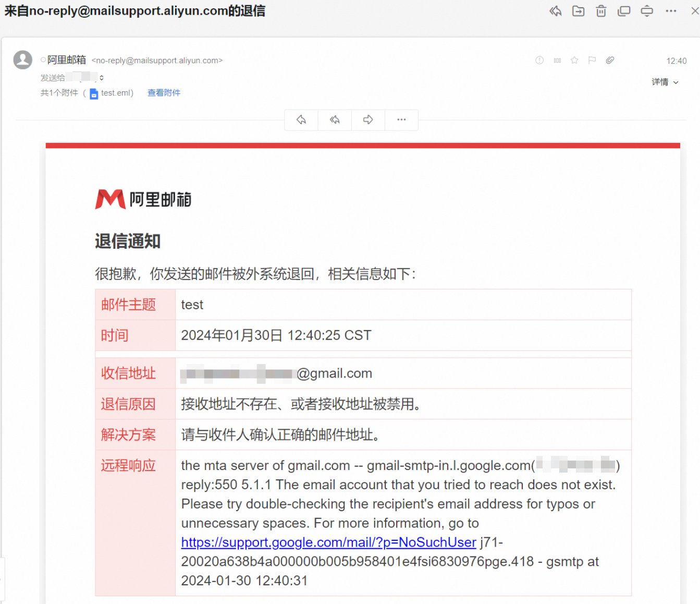Open the Google support NoSuchUser link
This screenshot has width=700, height=604.
click(x=328, y=542)
